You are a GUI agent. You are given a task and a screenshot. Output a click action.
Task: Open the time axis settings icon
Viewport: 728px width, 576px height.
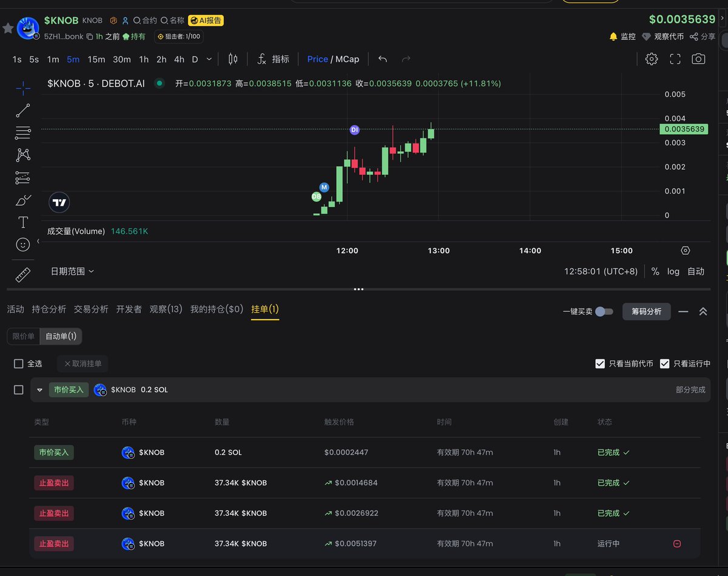(686, 251)
